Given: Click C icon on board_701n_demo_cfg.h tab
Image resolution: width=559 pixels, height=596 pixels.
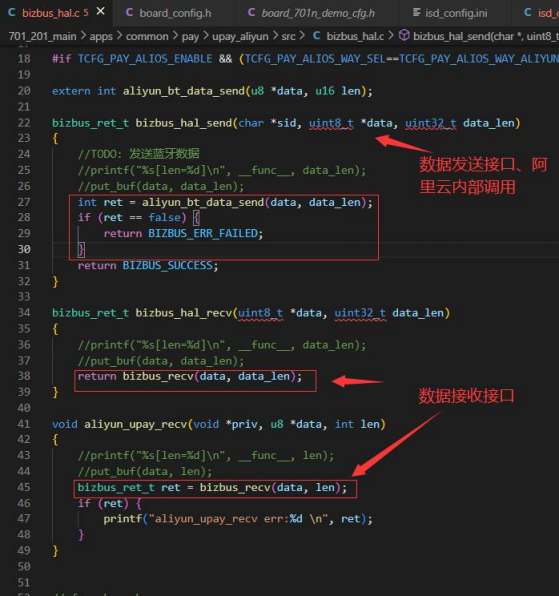Looking at the screenshot, I should click(251, 13).
